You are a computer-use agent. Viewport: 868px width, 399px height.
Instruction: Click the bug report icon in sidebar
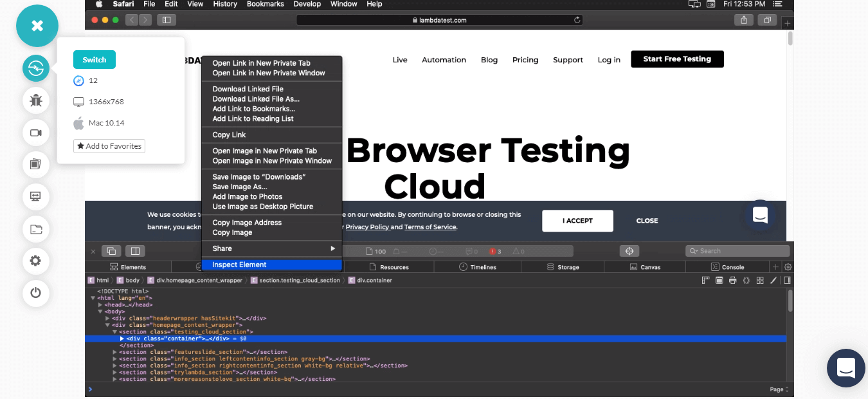[x=36, y=100]
